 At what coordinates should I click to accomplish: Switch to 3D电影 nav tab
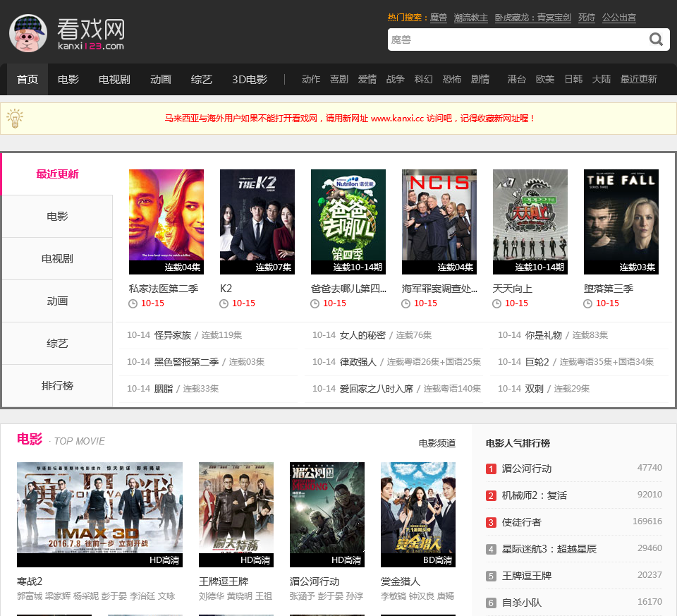click(250, 80)
